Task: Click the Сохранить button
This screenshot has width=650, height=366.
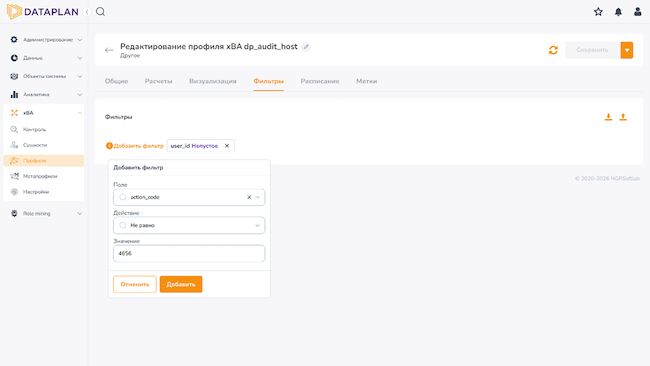Action: pyautogui.click(x=592, y=50)
